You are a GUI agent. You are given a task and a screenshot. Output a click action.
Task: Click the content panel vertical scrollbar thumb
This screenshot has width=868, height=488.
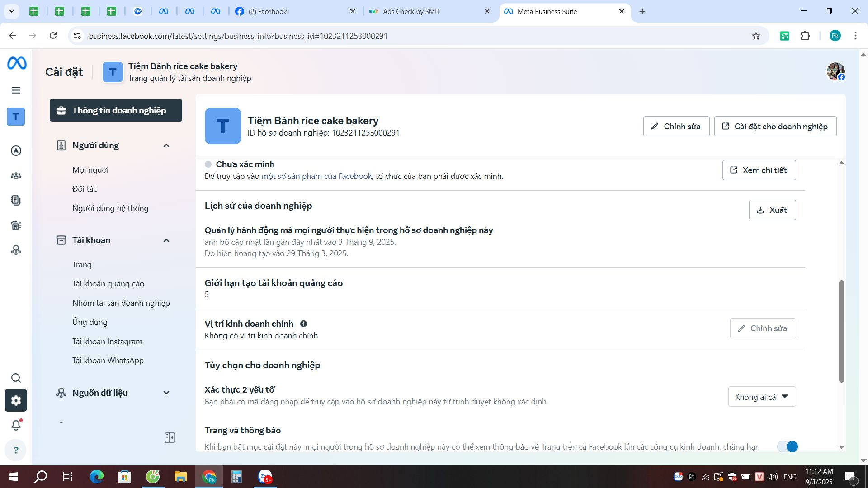click(841, 331)
